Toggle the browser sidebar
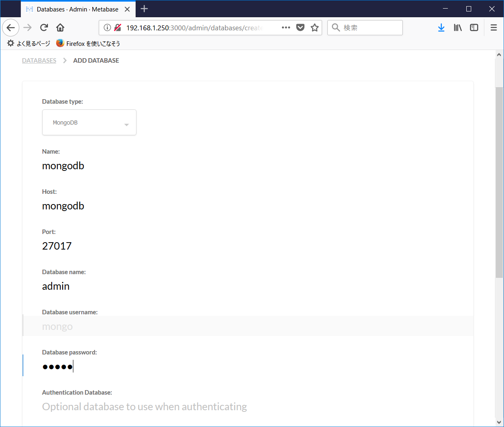The width and height of the screenshot is (504, 427). coord(474,27)
